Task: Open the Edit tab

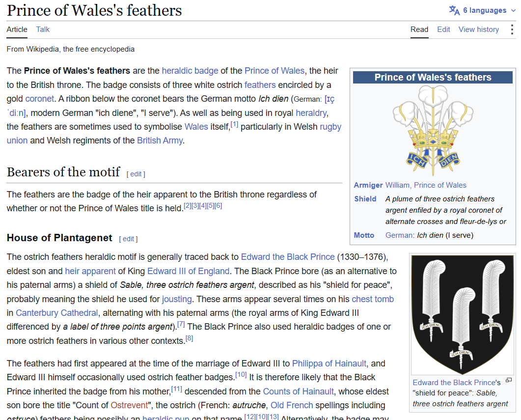Action: 443,29
